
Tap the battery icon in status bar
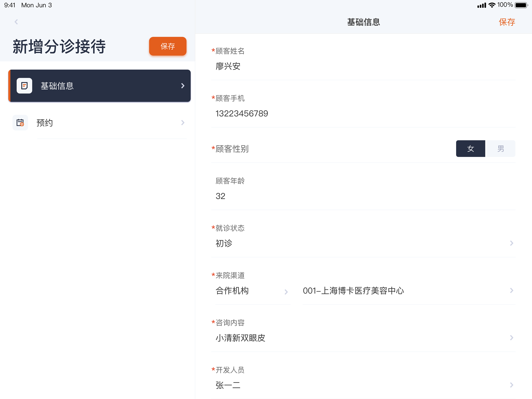coord(521,5)
